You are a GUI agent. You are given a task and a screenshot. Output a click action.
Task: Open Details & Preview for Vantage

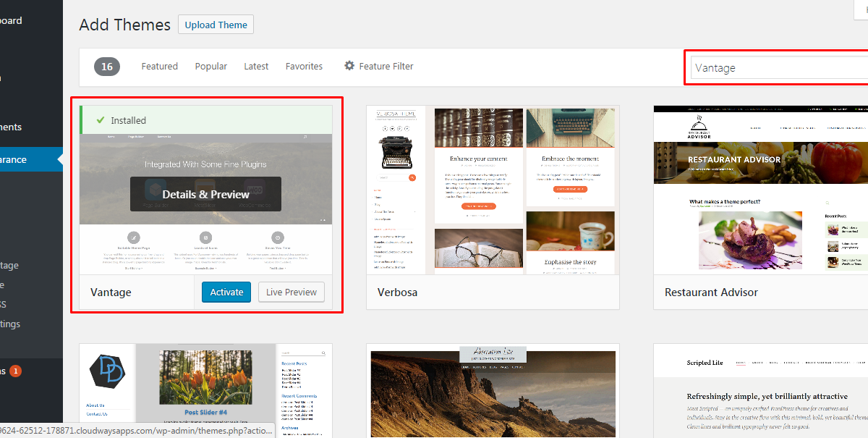coord(205,194)
